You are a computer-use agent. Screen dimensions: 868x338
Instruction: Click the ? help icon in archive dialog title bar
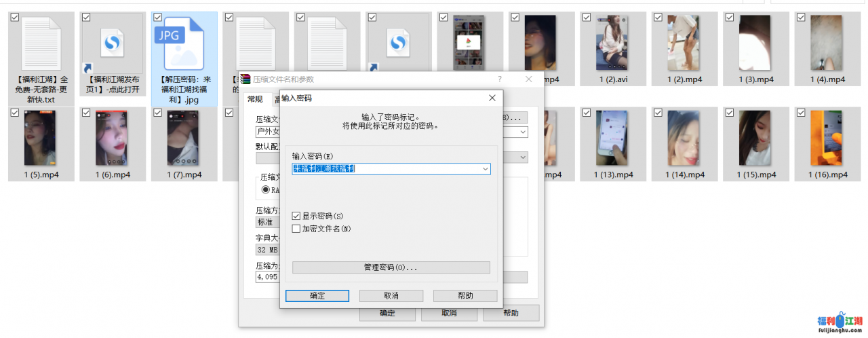click(500, 79)
